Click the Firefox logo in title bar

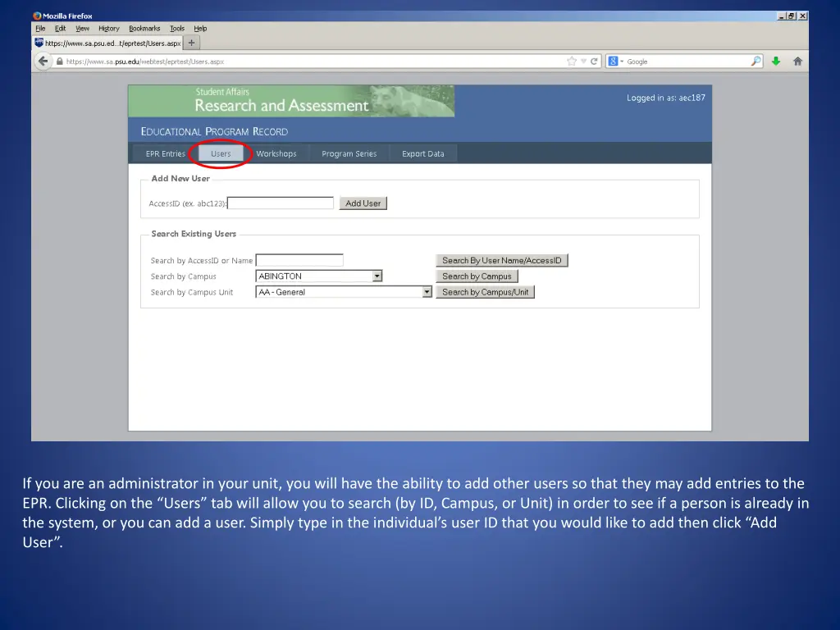37,16
